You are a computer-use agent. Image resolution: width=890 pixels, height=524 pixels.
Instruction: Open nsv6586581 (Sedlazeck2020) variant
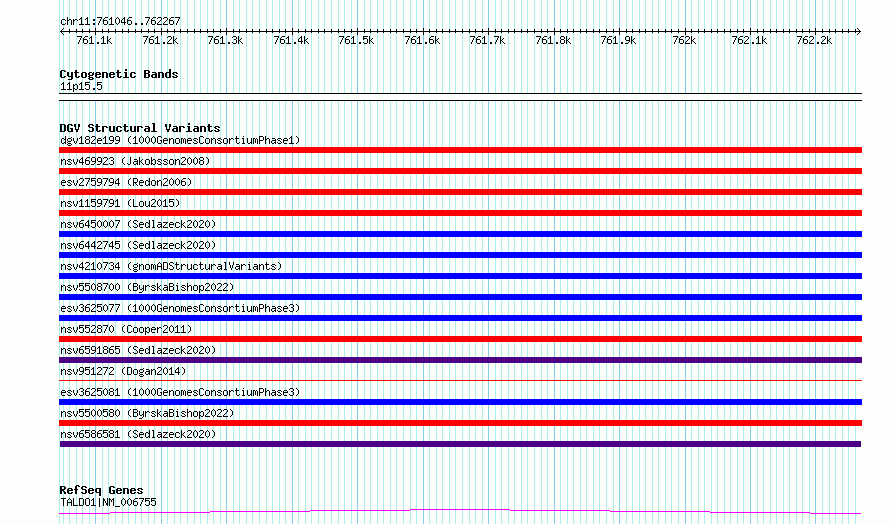pos(138,434)
